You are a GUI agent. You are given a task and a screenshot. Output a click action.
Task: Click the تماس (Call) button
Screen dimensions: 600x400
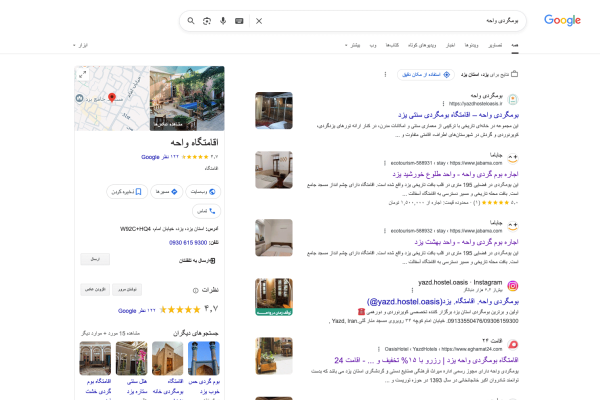click(x=206, y=211)
